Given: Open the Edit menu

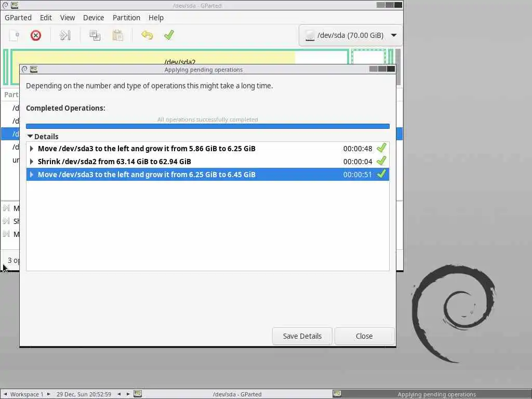Looking at the screenshot, I should click(x=46, y=18).
